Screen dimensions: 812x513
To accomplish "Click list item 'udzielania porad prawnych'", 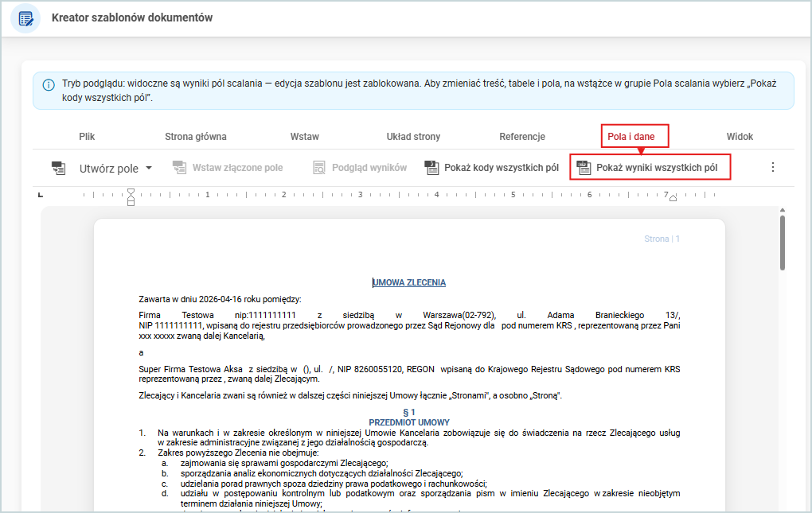I will (x=334, y=484).
